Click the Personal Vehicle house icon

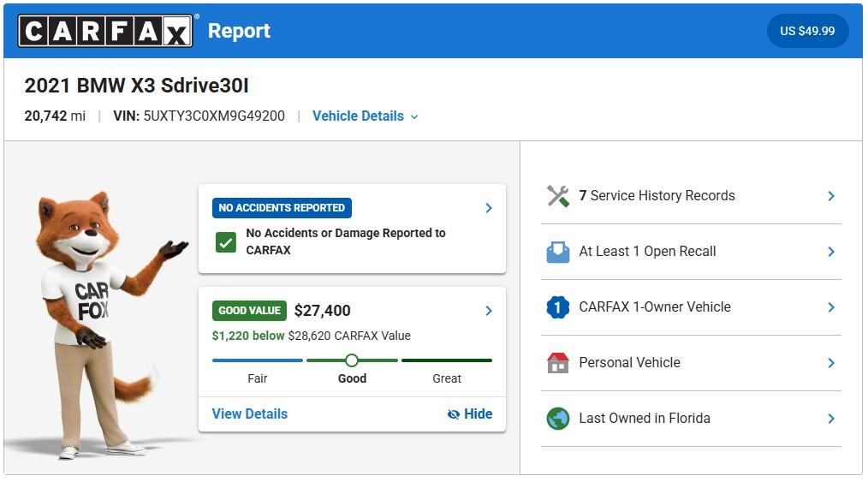[558, 363]
